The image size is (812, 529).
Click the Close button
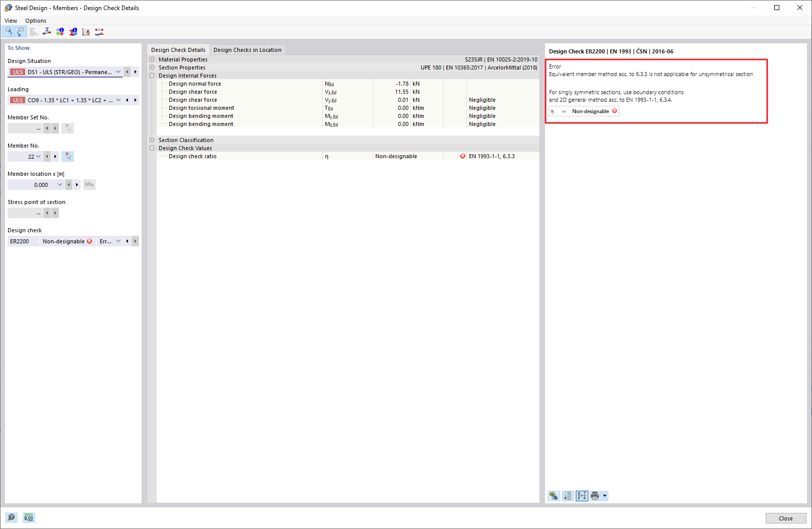click(x=786, y=518)
